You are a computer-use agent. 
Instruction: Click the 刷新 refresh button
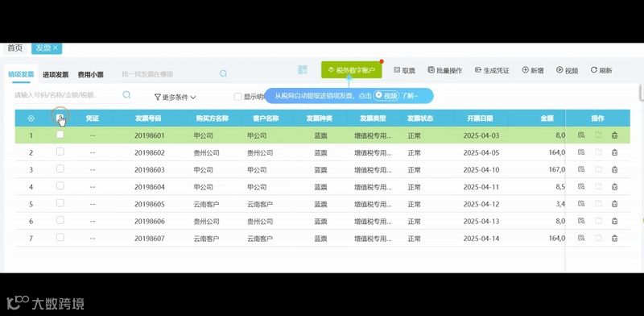click(x=601, y=70)
